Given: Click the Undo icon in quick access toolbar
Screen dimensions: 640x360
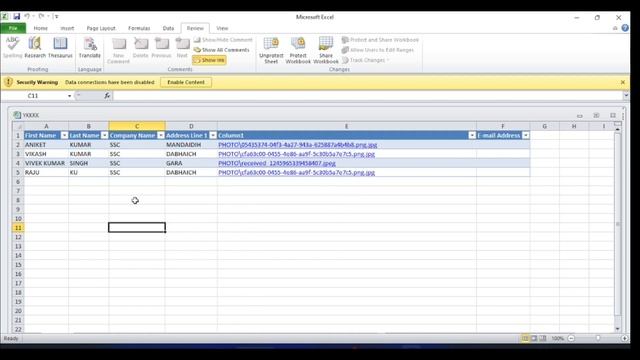Looking at the screenshot, I should 27,16.
